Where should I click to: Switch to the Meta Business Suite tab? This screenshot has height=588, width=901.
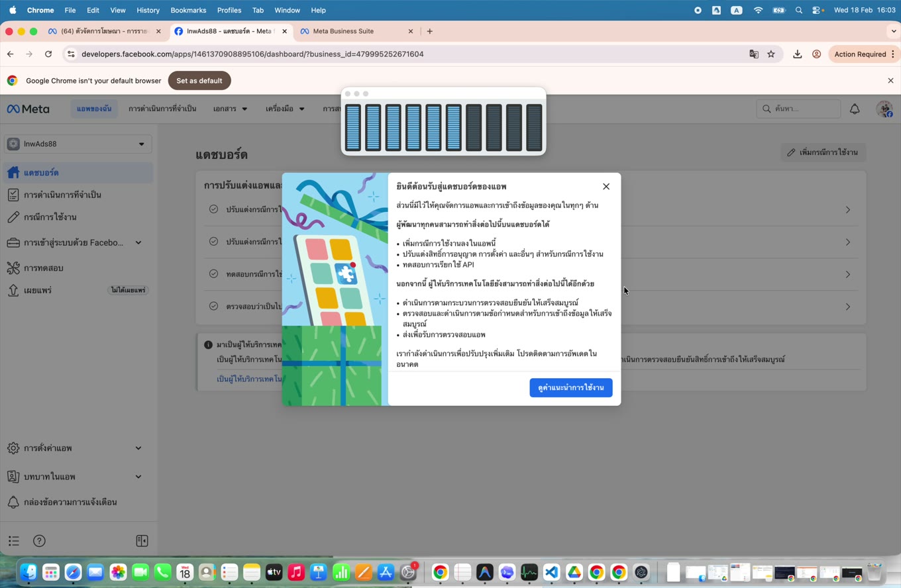point(358,31)
